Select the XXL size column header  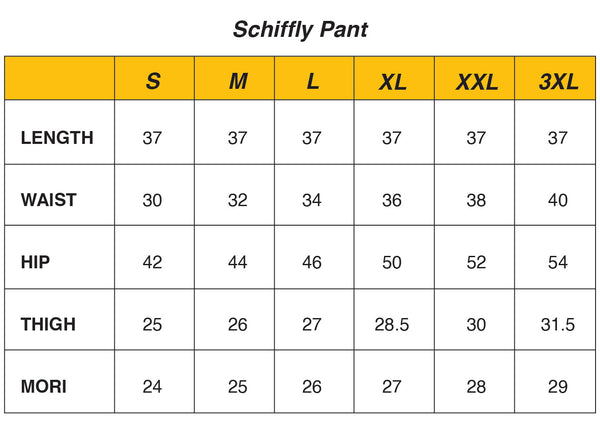[476, 82]
